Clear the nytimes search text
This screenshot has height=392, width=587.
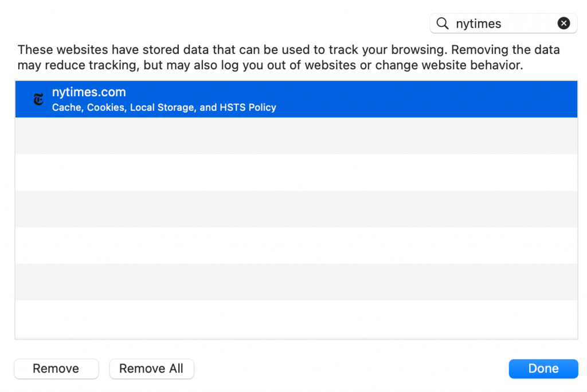pyautogui.click(x=563, y=23)
